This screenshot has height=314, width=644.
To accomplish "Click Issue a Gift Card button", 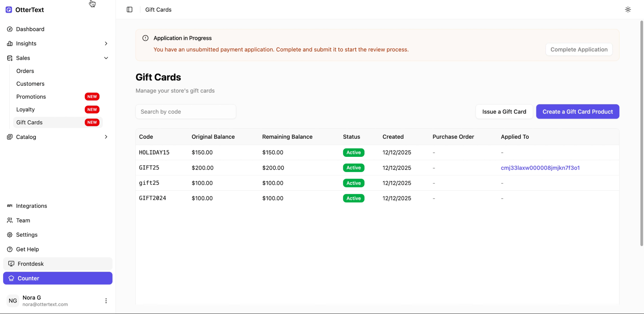I will (x=504, y=112).
